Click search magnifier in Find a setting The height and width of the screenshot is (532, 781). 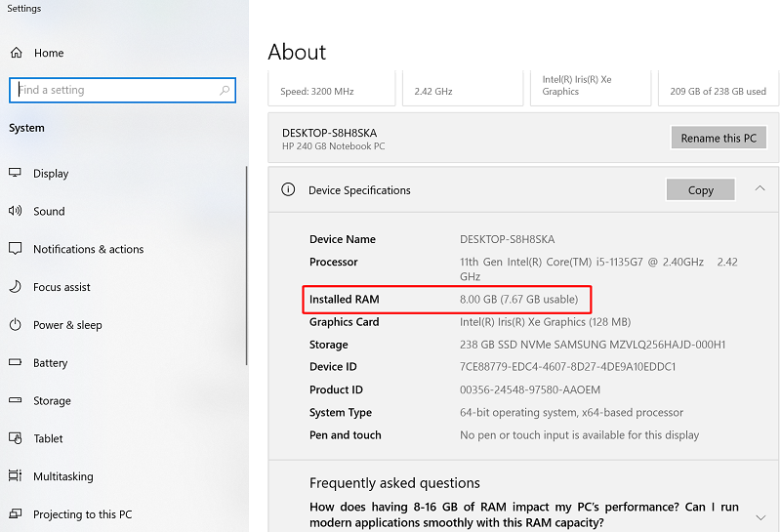[225, 90]
